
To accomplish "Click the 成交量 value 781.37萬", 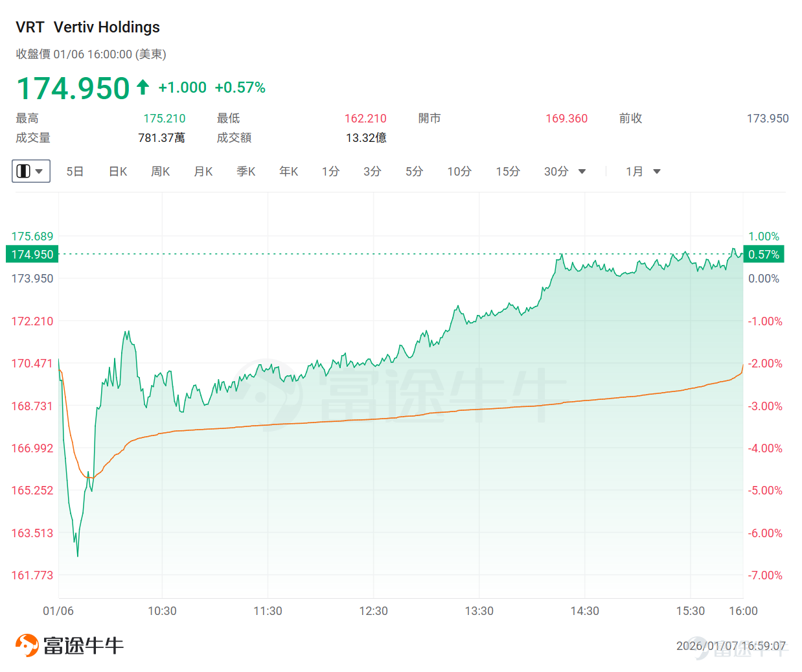I will [x=162, y=138].
